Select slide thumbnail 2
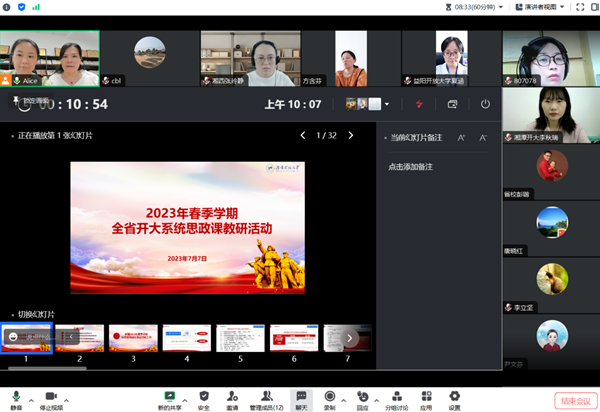 (80, 338)
